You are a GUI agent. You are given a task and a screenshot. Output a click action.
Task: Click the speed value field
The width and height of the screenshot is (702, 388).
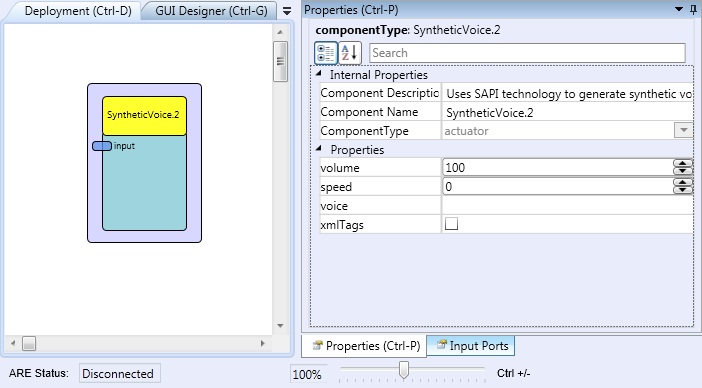(558, 187)
